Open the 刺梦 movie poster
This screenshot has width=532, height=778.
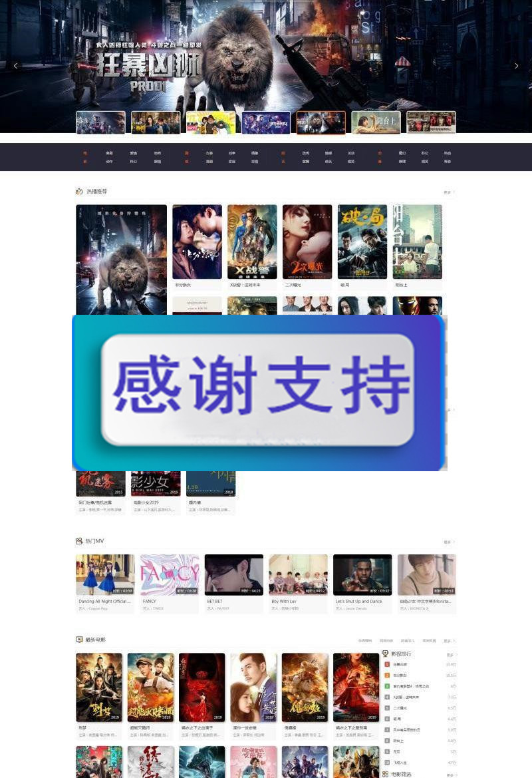pos(99,687)
